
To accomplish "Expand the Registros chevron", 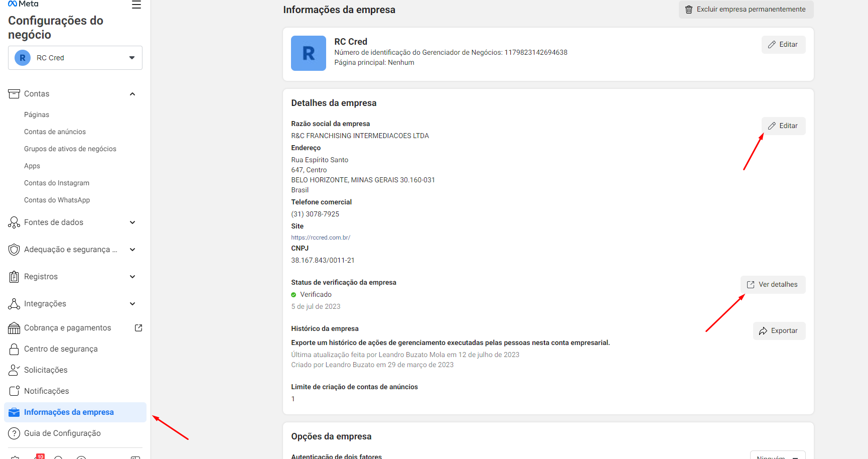I will pos(132,277).
